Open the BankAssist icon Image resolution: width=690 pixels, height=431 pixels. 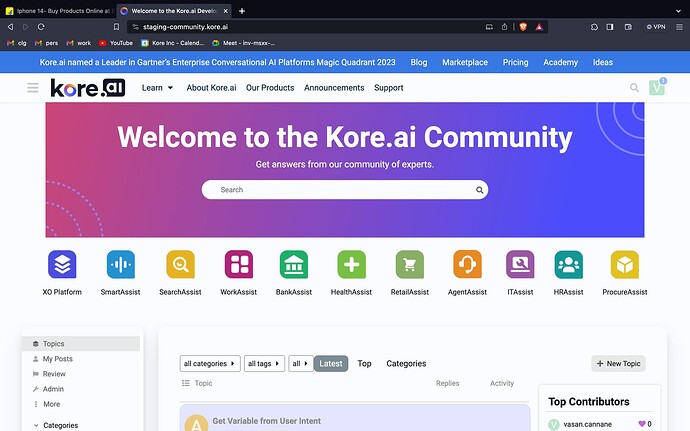point(294,264)
